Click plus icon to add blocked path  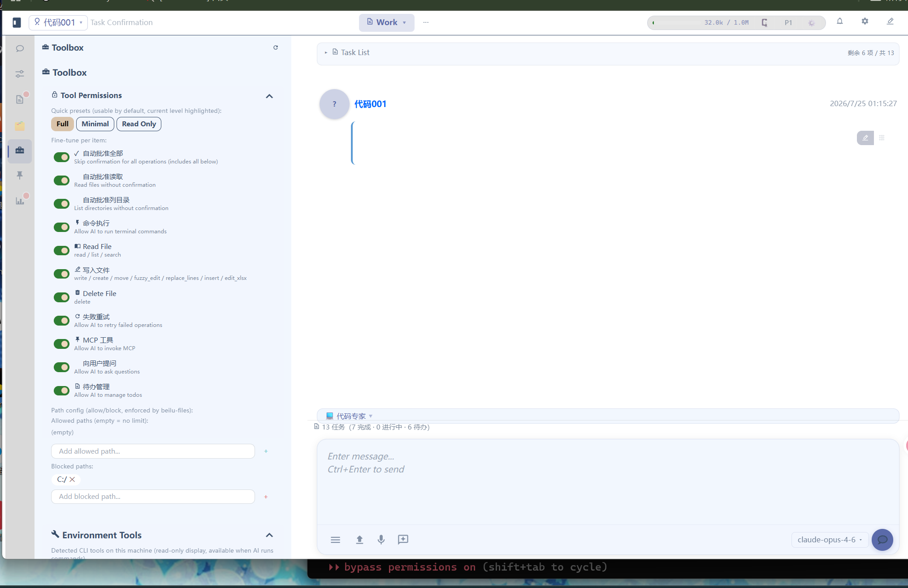266,497
